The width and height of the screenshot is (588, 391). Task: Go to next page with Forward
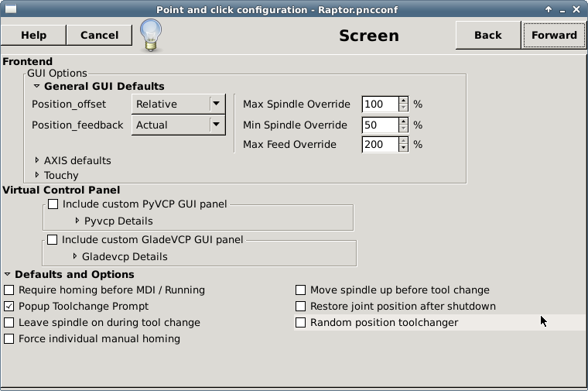point(554,36)
